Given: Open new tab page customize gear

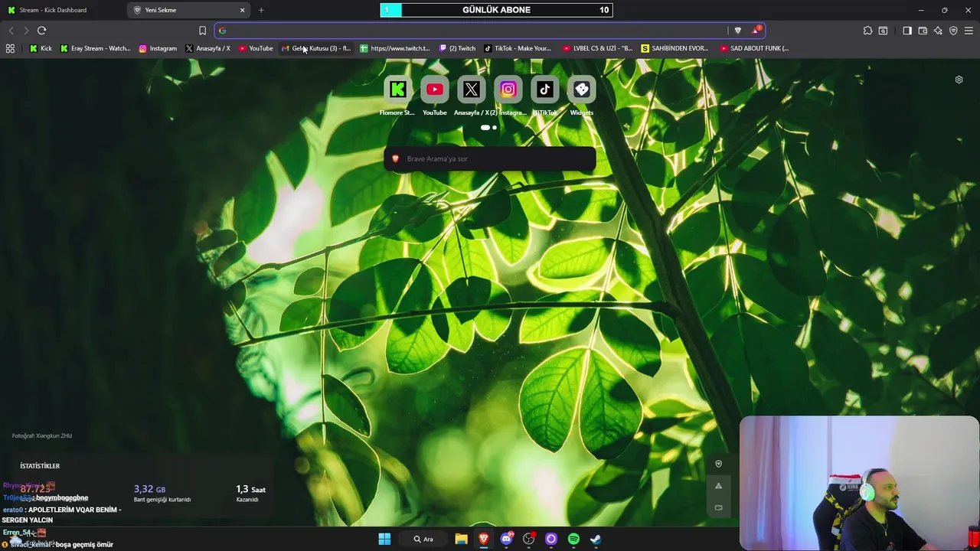Looking at the screenshot, I should tap(959, 80).
